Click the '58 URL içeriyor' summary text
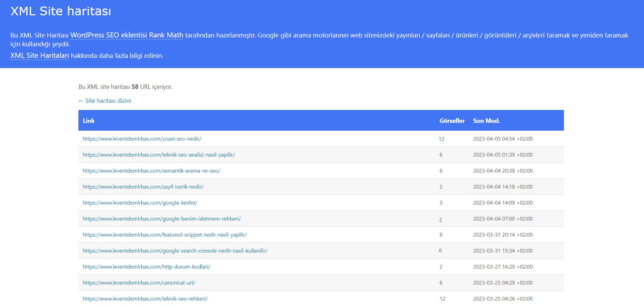This screenshot has width=644, height=306. pos(152,87)
